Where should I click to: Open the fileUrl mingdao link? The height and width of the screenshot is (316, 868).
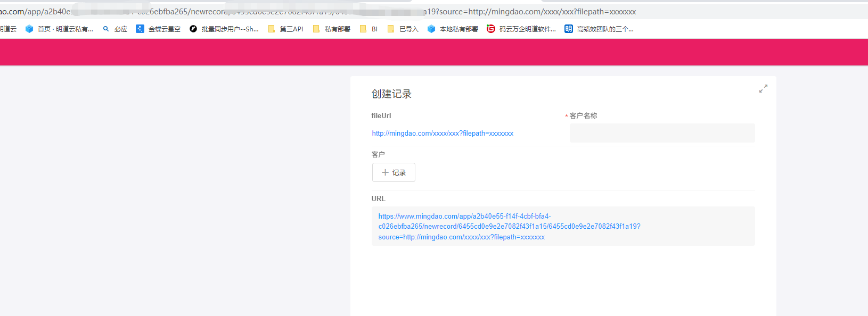point(443,134)
